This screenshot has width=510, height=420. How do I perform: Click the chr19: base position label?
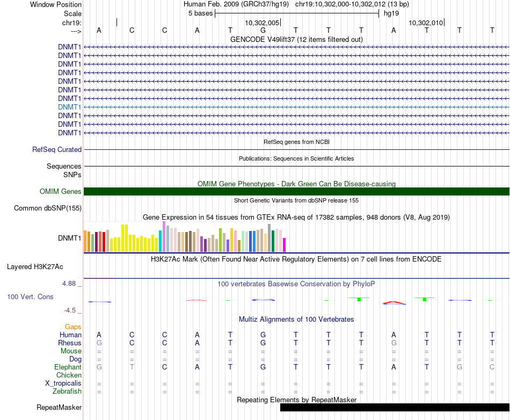pyautogui.click(x=71, y=23)
